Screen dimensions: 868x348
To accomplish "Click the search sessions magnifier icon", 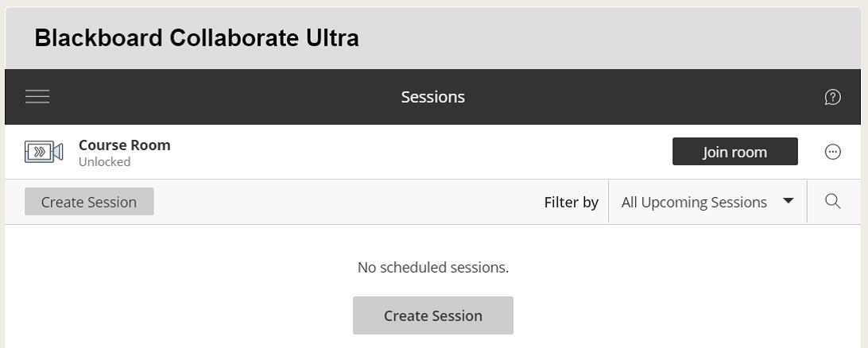I will (x=832, y=202).
